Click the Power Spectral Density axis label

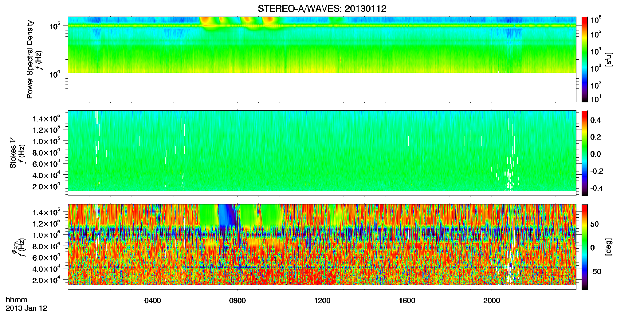click(30, 59)
